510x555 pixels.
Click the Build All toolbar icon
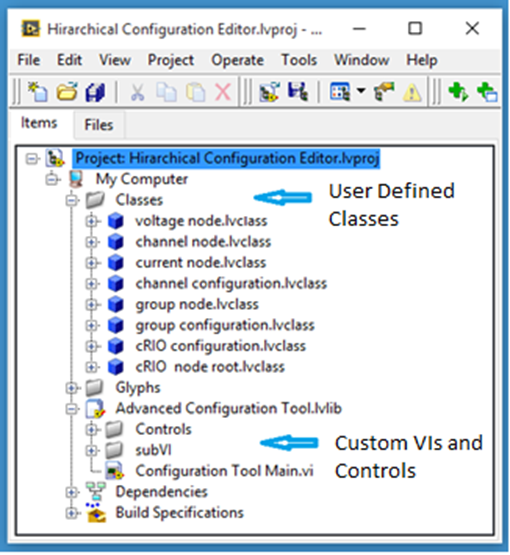269,92
